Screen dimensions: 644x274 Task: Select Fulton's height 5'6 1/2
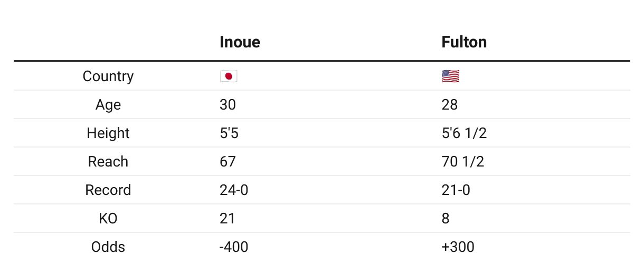tap(464, 133)
